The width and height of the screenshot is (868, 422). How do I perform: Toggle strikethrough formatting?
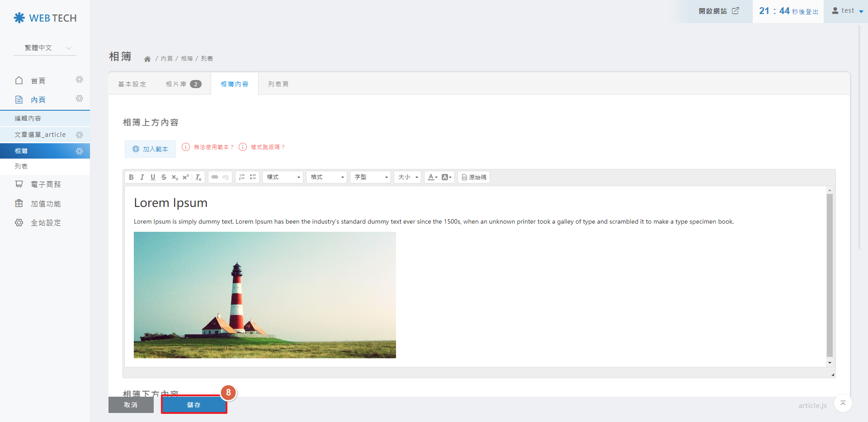coord(164,177)
